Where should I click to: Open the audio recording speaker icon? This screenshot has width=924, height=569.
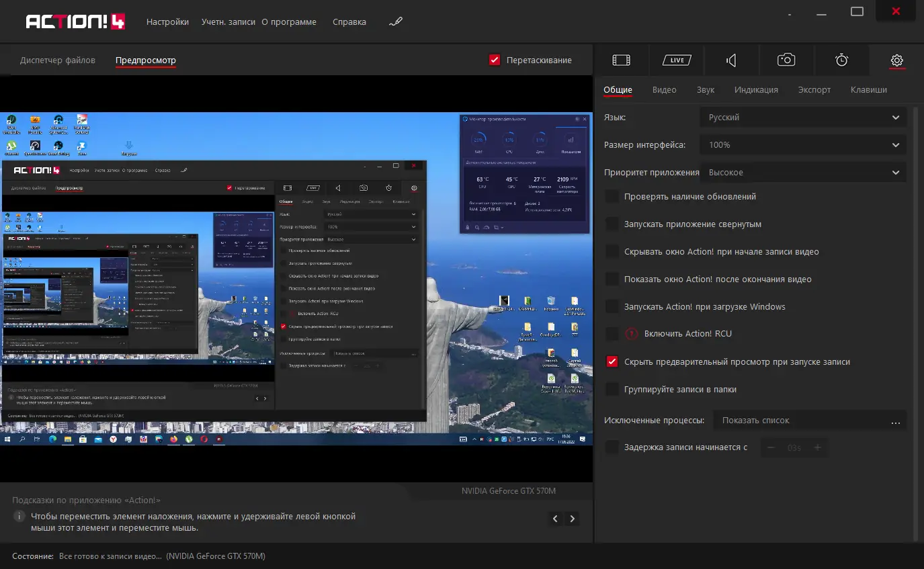731,60
